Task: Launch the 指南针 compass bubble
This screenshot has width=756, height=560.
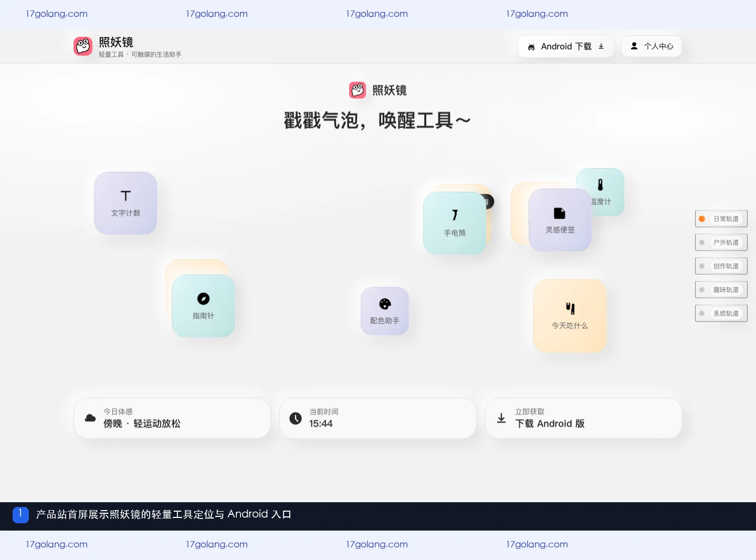Action: tap(203, 306)
